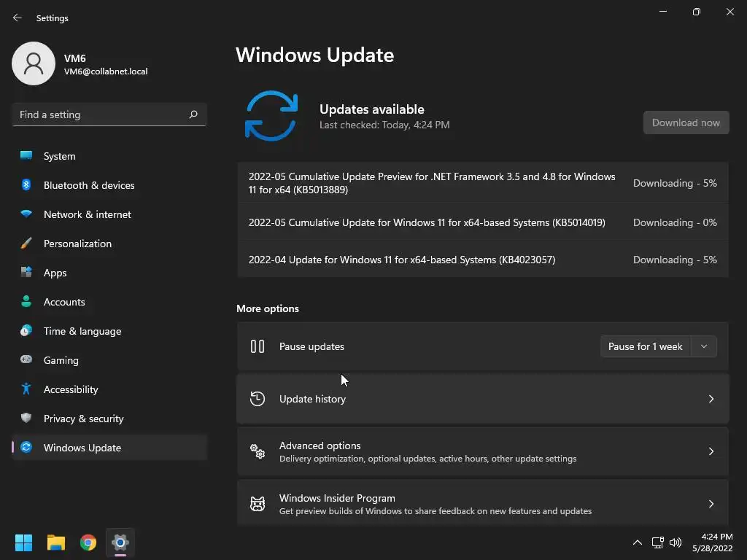Image resolution: width=747 pixels, height=560 pixels.
Task: Click the large blue update refresh icon
Action: click(x=271, y=116)
